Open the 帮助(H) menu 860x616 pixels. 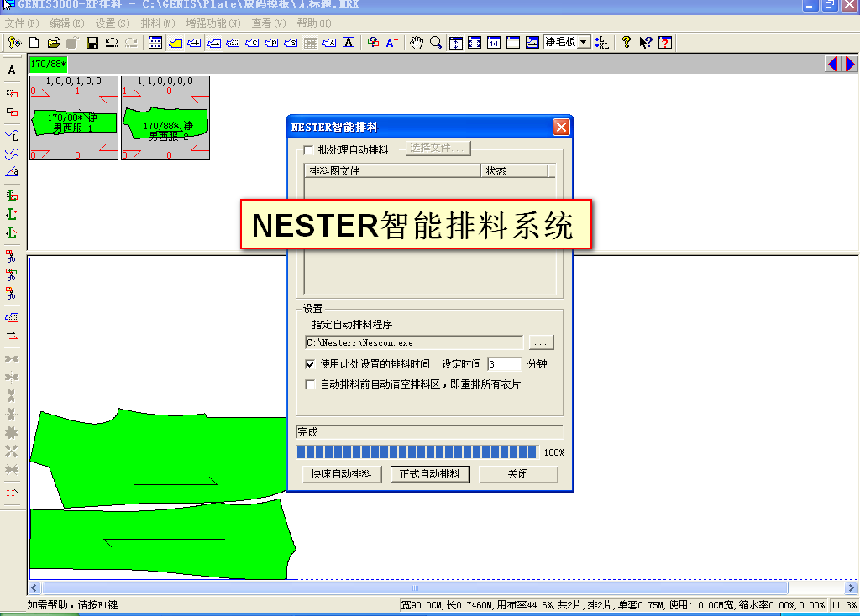click(x=314, y=23)
